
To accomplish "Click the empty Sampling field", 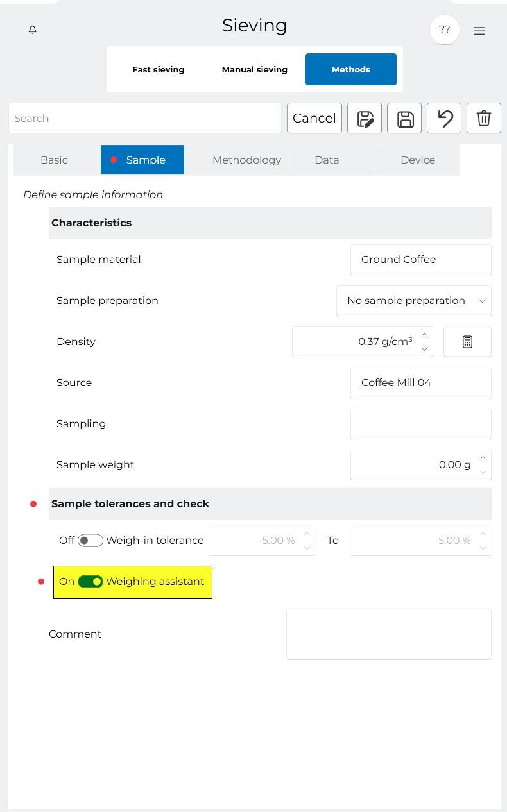I will (x=421, y=424).
